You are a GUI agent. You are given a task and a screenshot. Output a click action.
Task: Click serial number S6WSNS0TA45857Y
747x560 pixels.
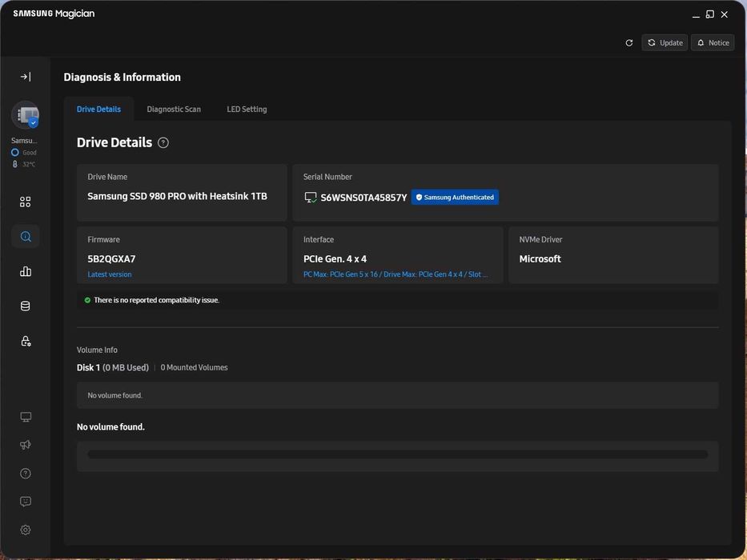364,198
